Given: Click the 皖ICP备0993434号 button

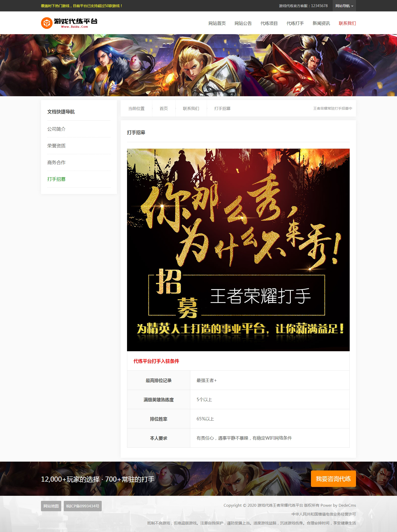Looking at the screenshot, I should point(82,506).
